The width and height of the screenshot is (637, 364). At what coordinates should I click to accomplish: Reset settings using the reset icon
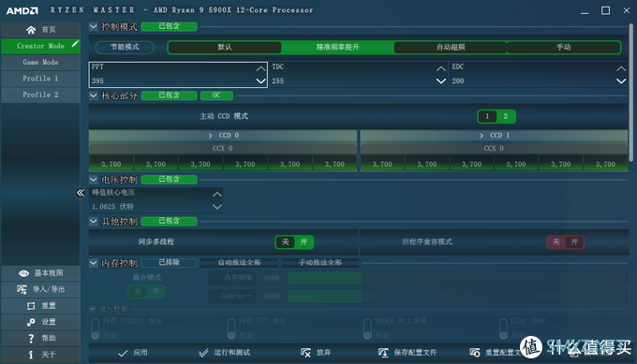click(31, 306)
